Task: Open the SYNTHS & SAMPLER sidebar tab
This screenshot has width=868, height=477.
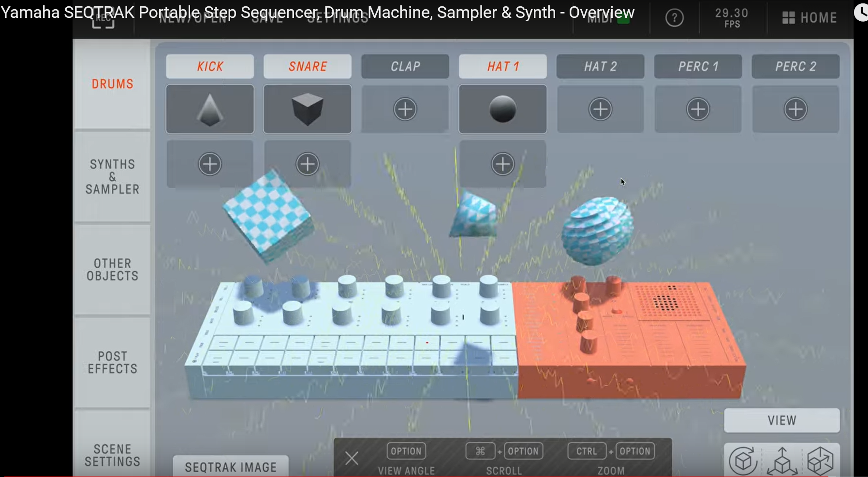Action: [112, 177]
